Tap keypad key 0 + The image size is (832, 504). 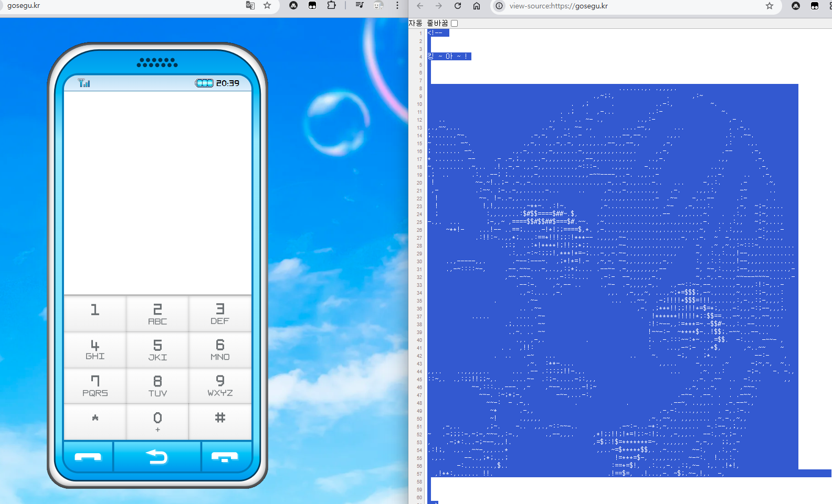(157, 422)
